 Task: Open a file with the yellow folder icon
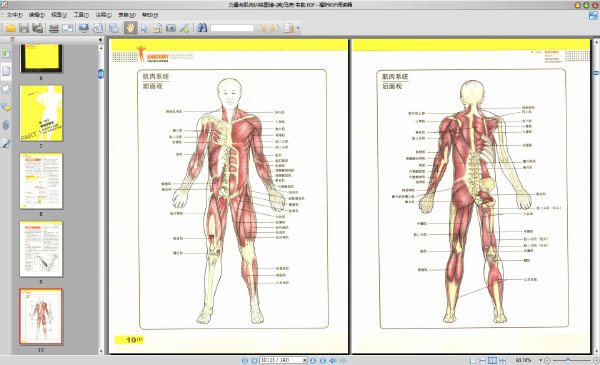[10, 28]
